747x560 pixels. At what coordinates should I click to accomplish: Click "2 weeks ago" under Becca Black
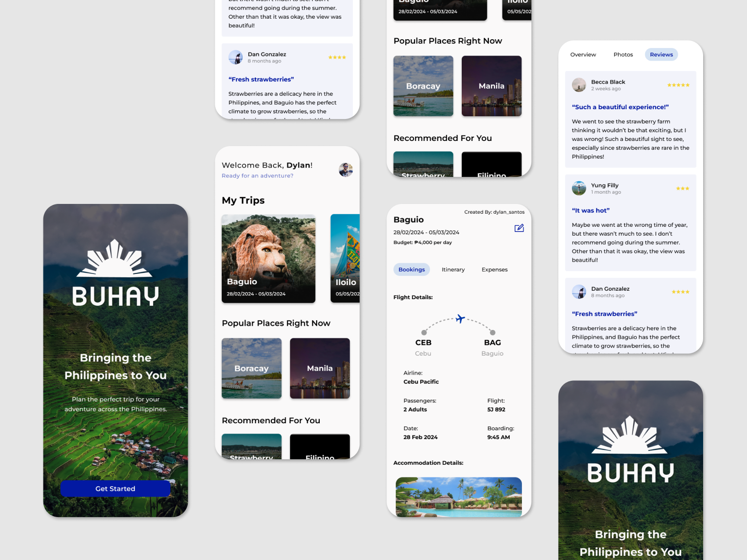(x=606, y=89)
